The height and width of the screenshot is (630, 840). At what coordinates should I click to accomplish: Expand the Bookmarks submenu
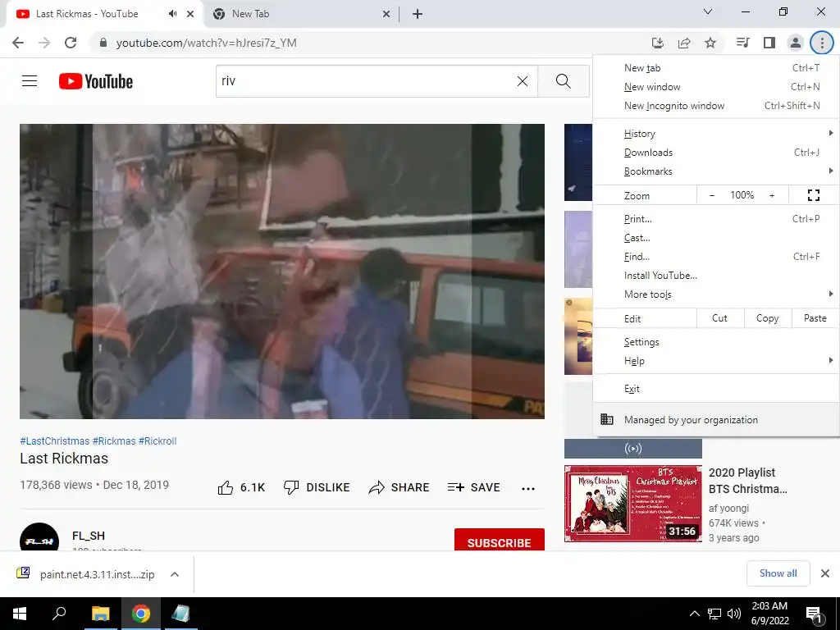coord(716,171)
